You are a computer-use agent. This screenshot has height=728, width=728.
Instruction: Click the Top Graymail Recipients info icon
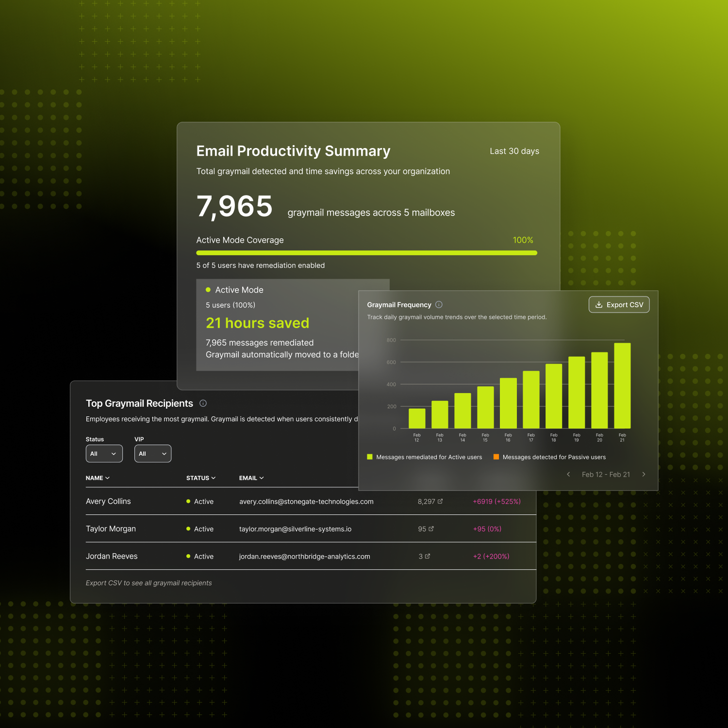click(x=203, y=403)
